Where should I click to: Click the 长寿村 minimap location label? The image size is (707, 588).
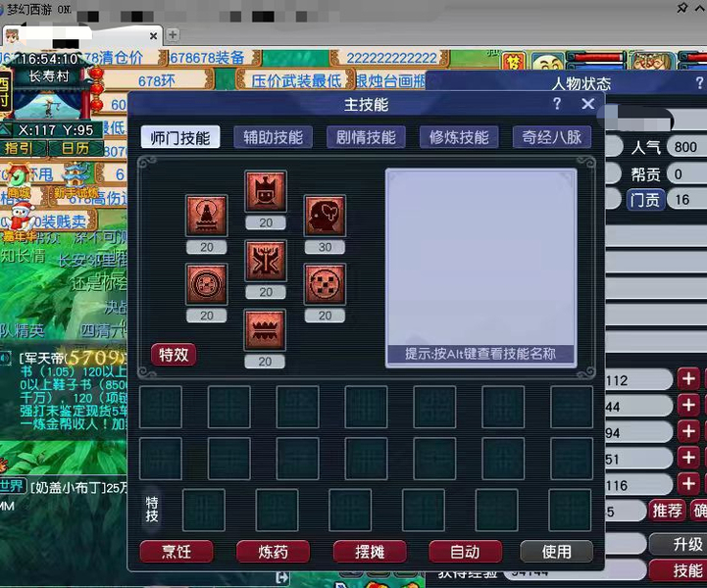pos(49,76)
